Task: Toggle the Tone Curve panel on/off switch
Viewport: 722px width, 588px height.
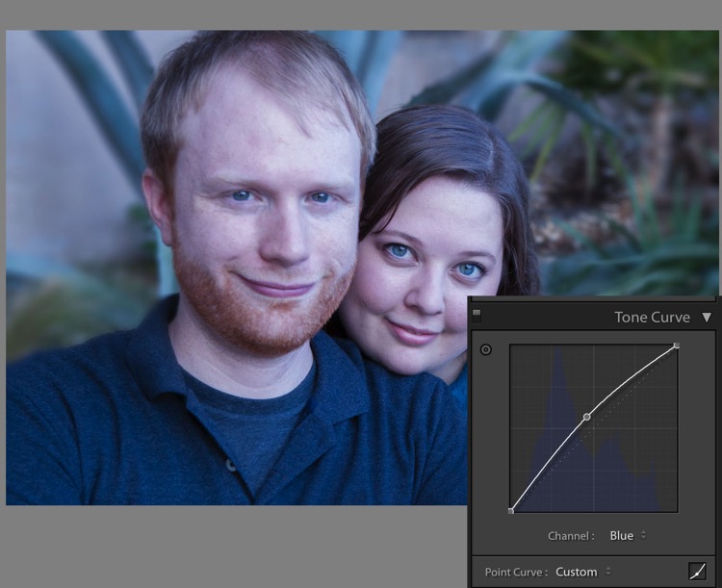Action: [x=477, y=316]
